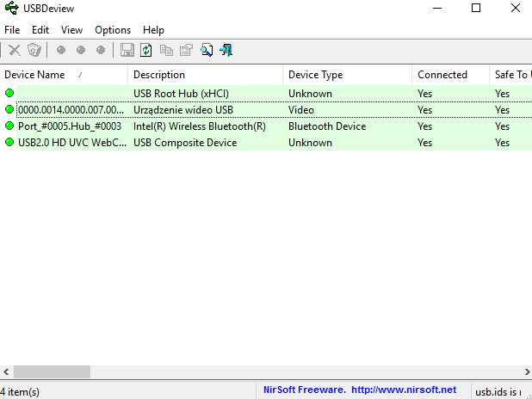532x399 pixels.
Task: Sort by Device Type column header
Action: 347,75
